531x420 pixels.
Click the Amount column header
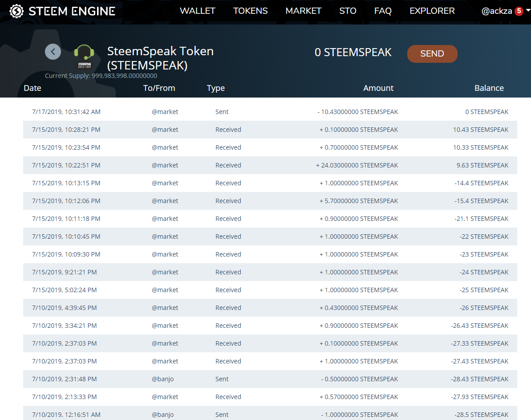point(378,88)
